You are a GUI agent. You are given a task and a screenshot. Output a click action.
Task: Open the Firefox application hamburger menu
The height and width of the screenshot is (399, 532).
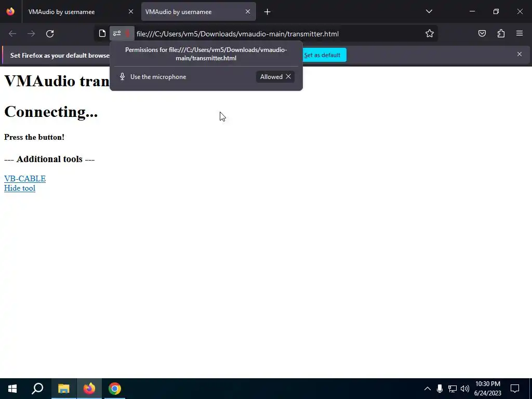520,34
